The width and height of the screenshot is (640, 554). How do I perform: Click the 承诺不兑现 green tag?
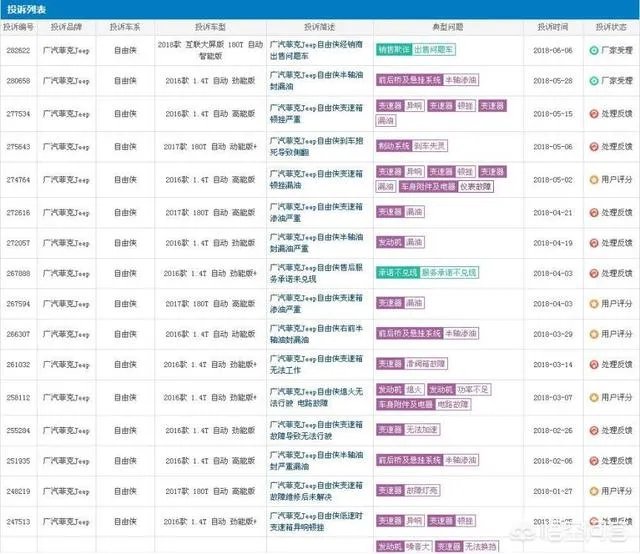pyautogui.click(x=397, y=272)
